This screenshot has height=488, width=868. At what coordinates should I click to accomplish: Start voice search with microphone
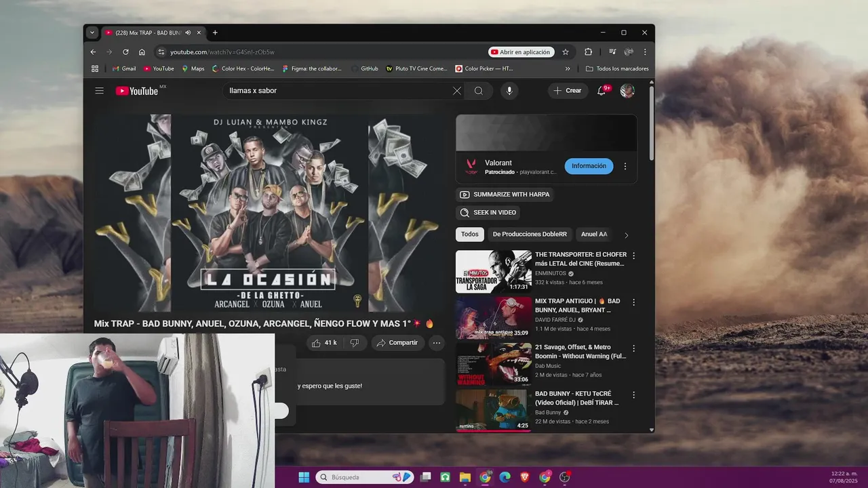click(509, 91)
